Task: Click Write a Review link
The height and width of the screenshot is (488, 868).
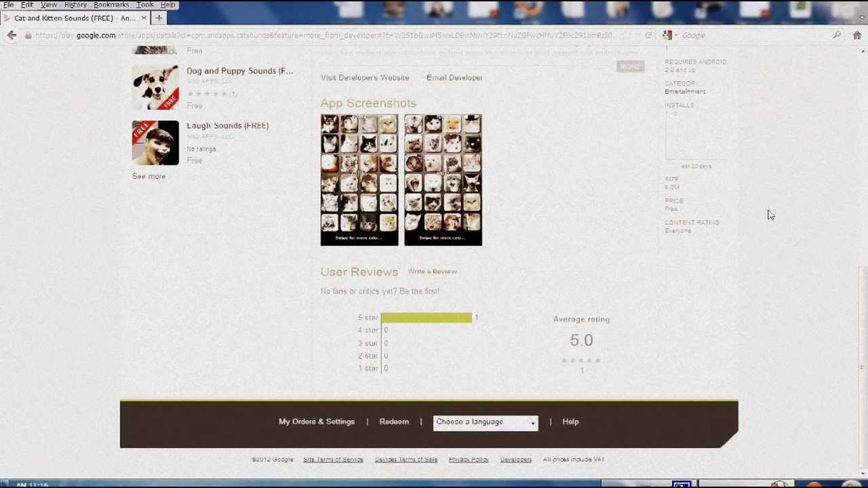Action: (433, 272)
